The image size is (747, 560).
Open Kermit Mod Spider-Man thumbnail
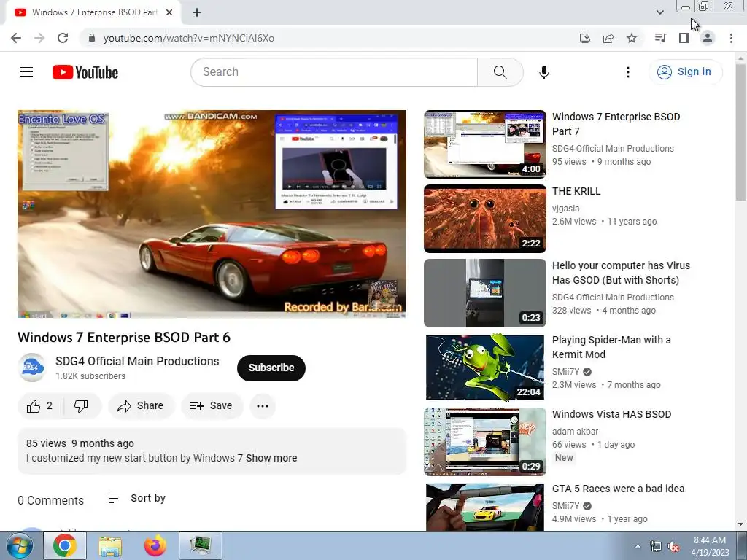tap(485, 367)
